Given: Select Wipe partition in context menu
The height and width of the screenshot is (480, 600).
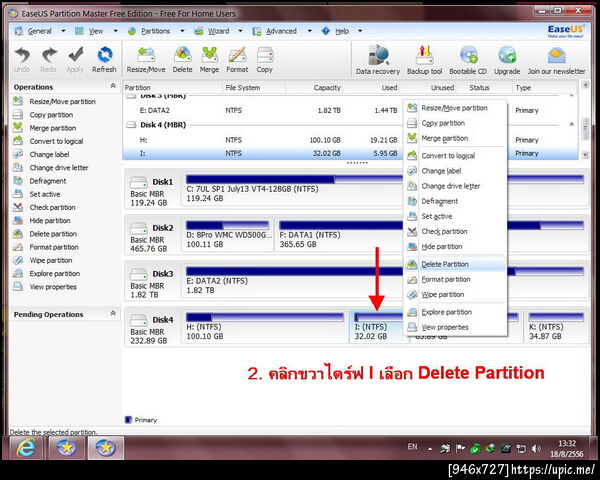Looking at the screenshot, I should (455, 295).
